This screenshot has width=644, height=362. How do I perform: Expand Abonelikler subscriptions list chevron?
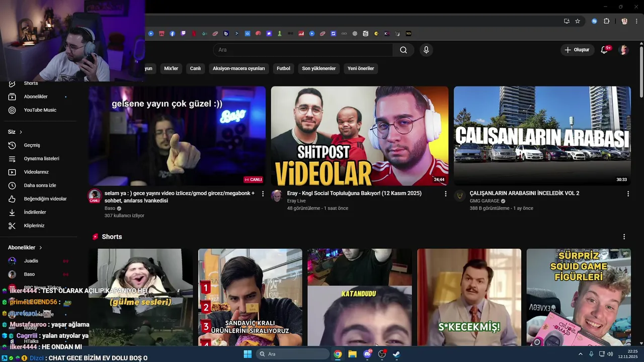pyautogui.click(x=40, y=248)
